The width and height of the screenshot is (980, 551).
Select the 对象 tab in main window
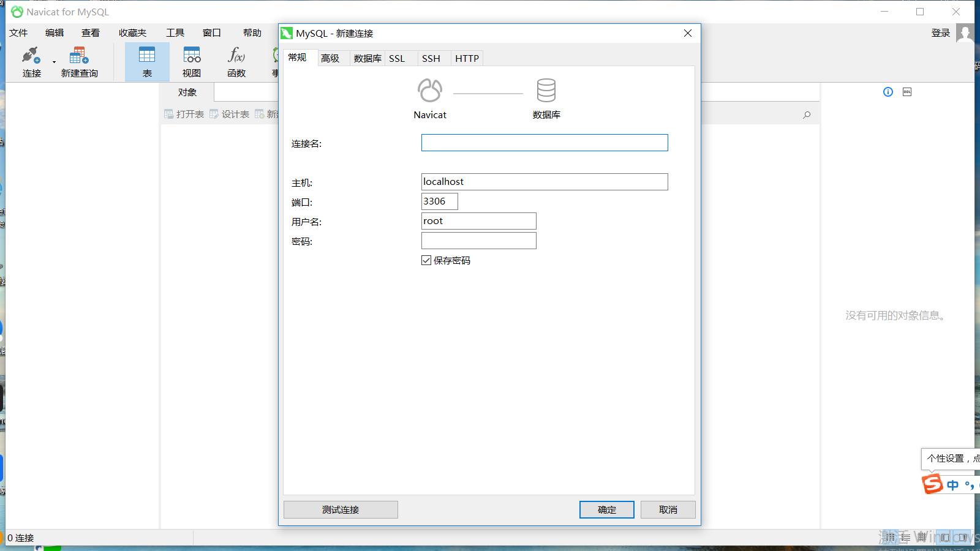[187, 92]
